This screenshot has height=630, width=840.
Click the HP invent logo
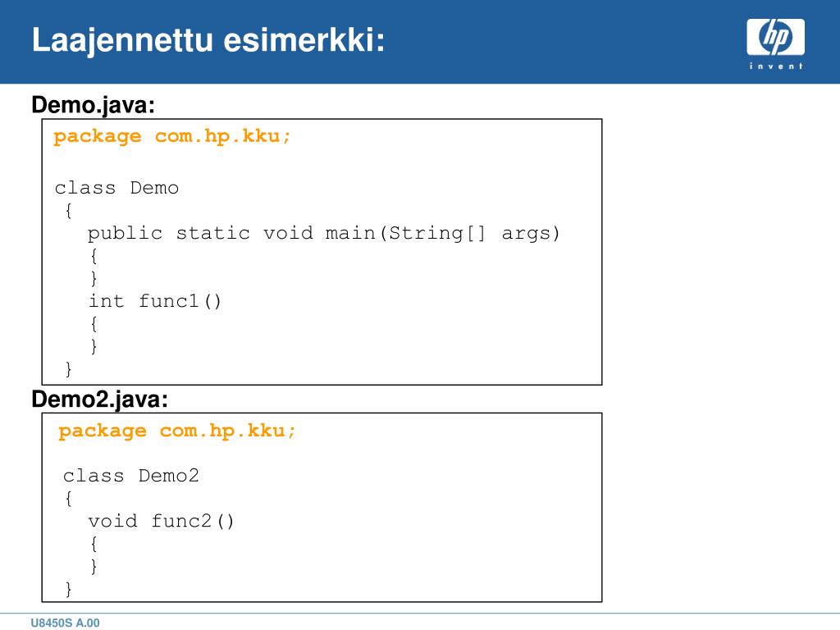coord(775,44)
